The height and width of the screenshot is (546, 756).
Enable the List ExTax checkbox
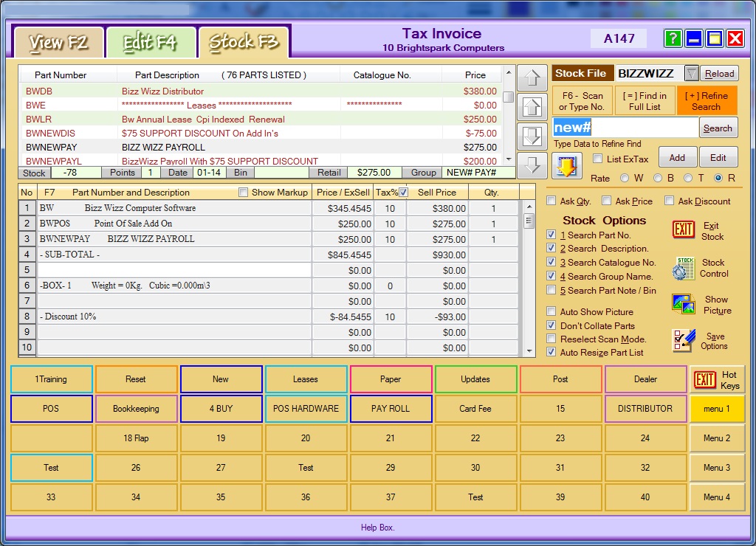point(598,159)
